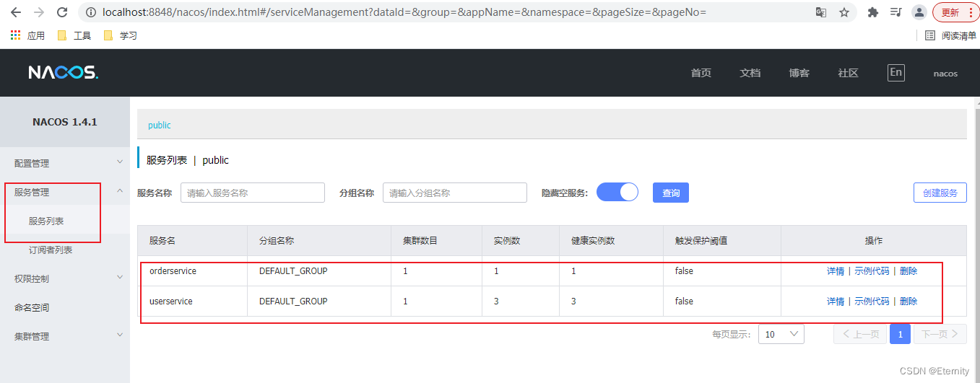Focus the 服务名称 input field

click(253, 193)
